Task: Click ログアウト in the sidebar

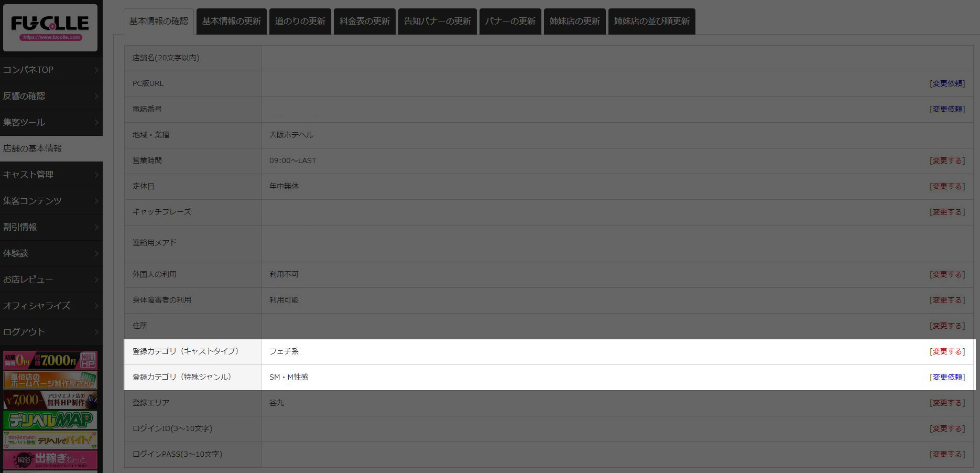Action: (51, 332)
